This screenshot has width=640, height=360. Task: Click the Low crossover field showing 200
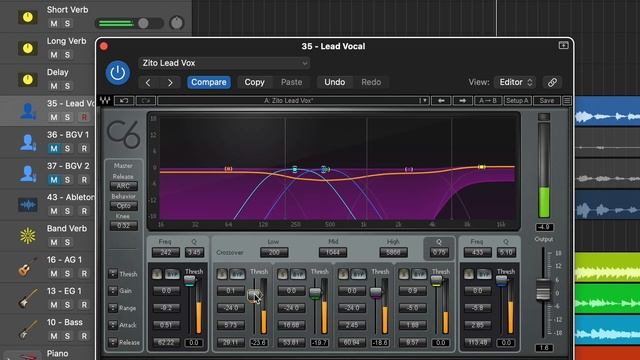pos(273,253)
